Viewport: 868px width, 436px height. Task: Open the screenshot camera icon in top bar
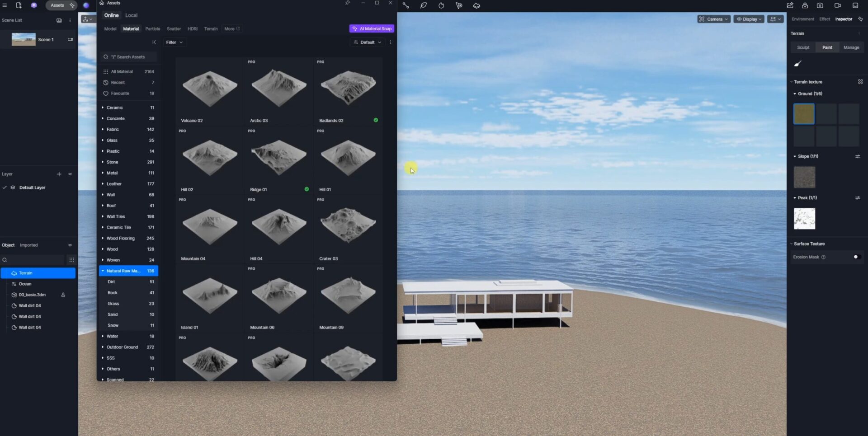point(820,5)
